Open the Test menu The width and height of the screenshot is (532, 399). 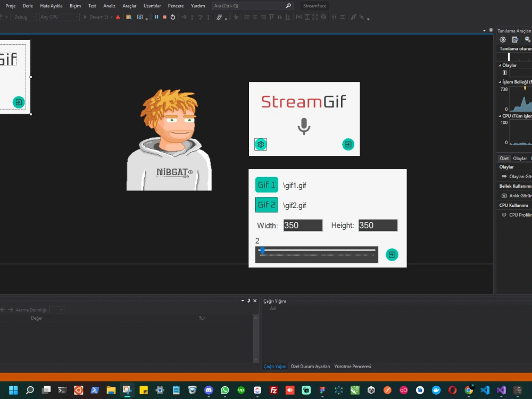pyautogui.click(x=92, y=6)
